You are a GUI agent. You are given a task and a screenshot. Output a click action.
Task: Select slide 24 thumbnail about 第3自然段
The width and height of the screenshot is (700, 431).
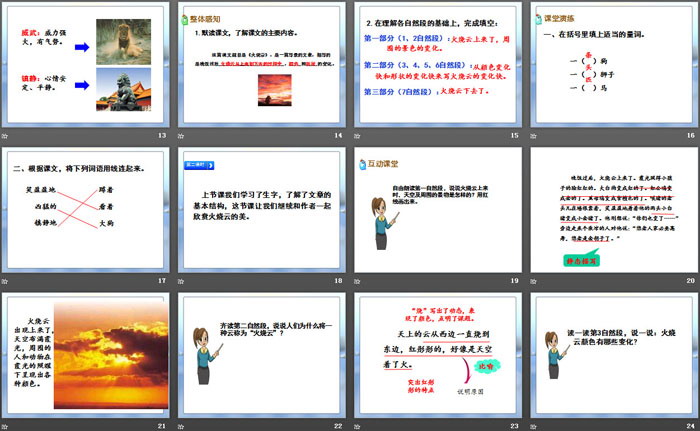click(614, 356)
